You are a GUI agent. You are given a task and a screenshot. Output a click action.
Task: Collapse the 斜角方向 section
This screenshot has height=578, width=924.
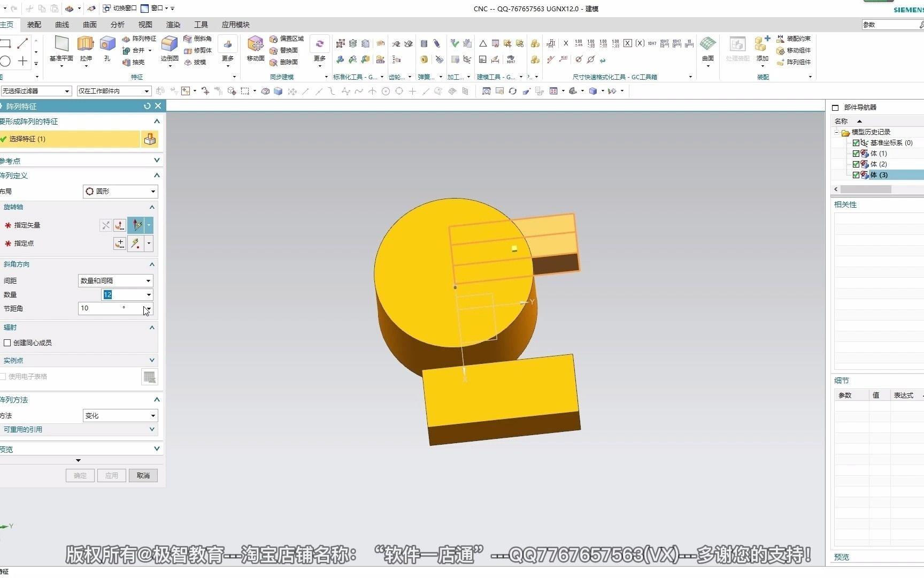(x=152, y=264)
